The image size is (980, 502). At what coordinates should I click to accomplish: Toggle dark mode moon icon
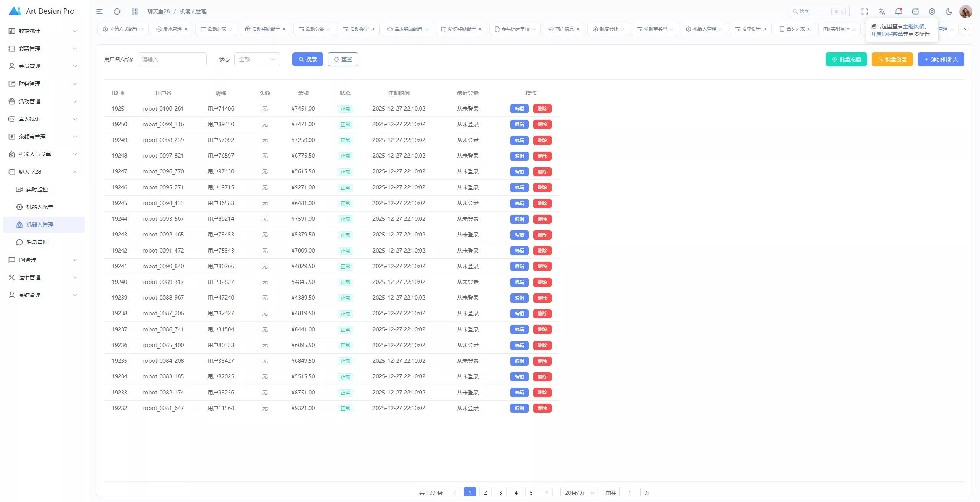(x=949, y=11)
